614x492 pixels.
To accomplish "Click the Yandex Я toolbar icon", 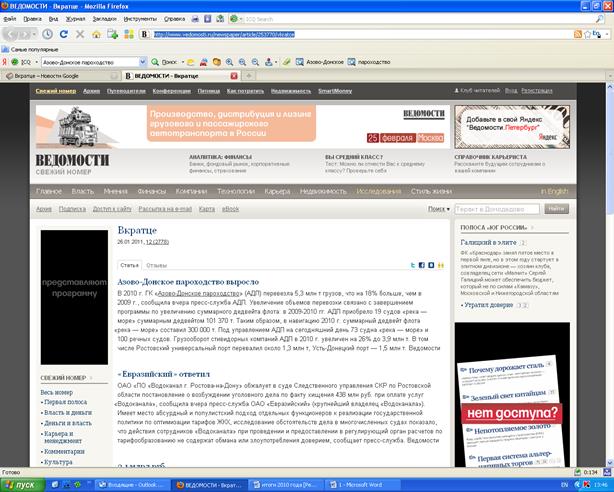I will click(4, 62).
